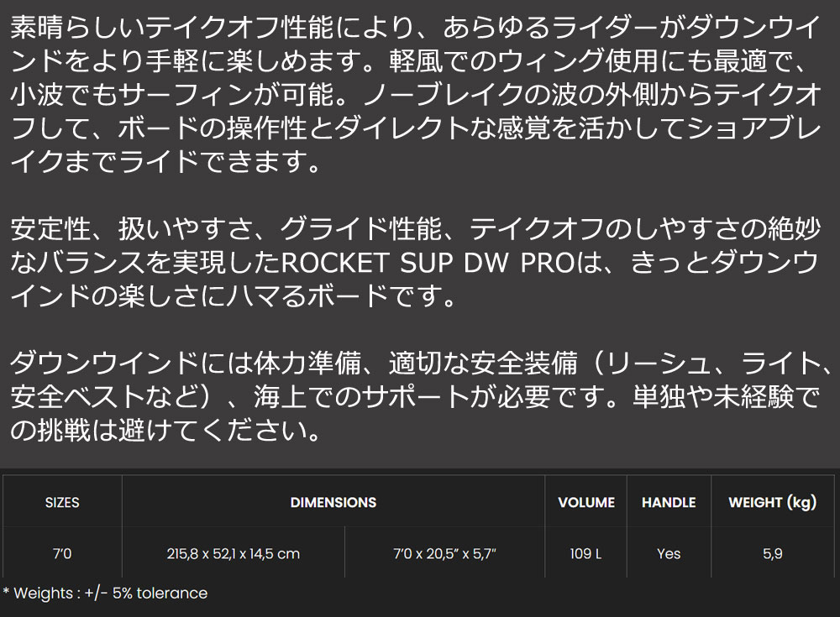Click the final line の挑戦は避けてください
Screen dimensions: 840x617
165,431
